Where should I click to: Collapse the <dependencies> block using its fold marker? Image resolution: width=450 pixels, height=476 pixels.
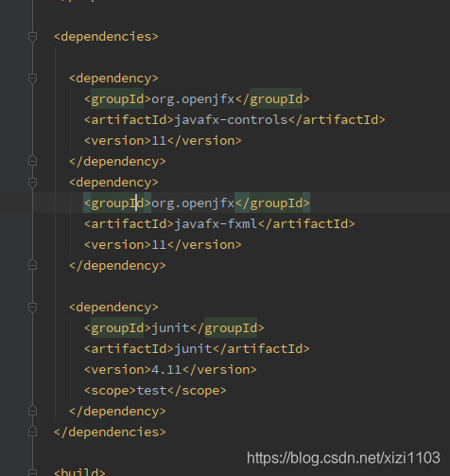pos(32,37)
